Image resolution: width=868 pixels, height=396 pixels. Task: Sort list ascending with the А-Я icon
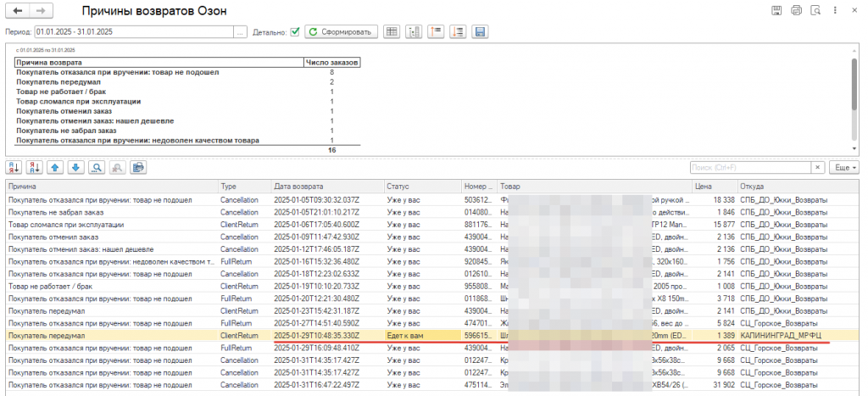(x=15, y=167)
